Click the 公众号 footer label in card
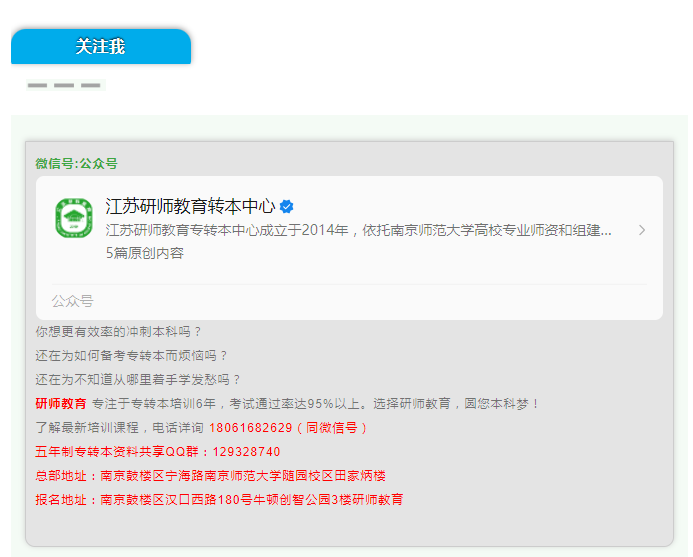This screenshot has height=557, width=693. [72, 301]
